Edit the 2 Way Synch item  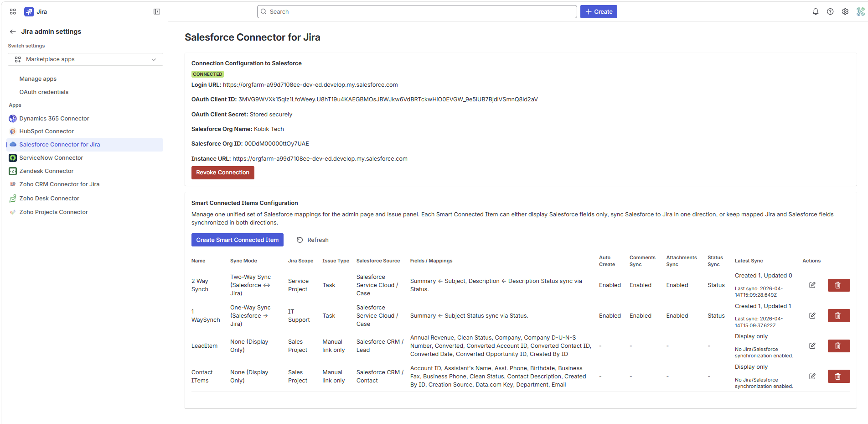click(812, 285)
